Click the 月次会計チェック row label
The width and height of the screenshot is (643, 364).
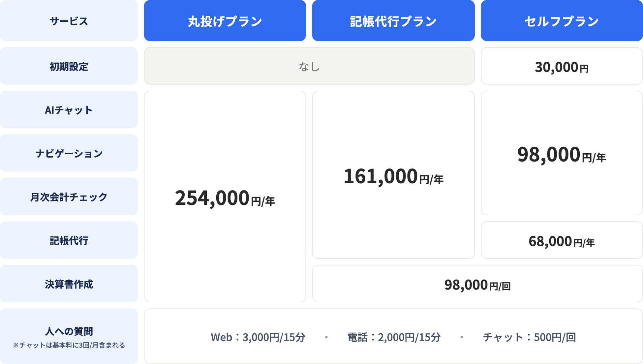69,197
